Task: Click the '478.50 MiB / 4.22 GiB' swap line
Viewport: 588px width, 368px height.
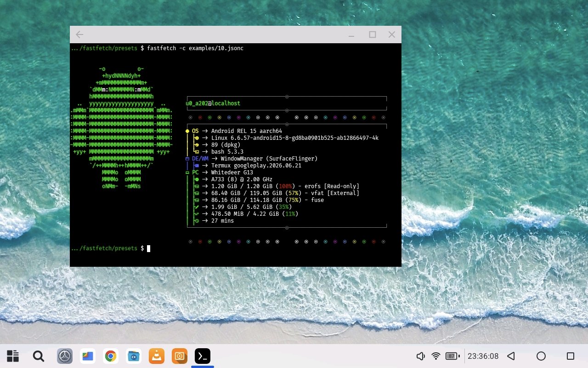Action: pos(254,214)
